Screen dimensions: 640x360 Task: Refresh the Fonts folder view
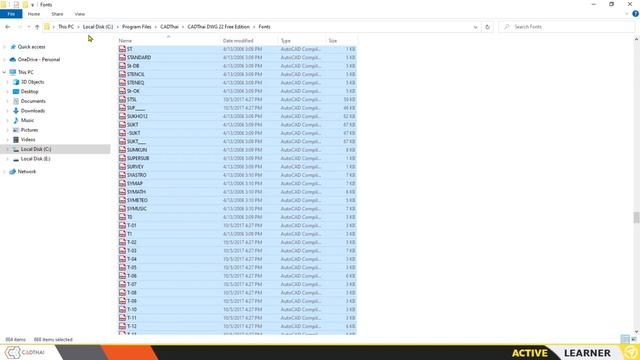tap(487, 27)
